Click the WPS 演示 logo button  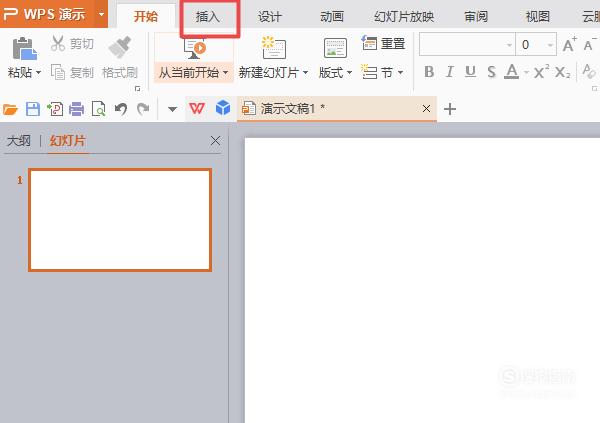coord(44,14)
